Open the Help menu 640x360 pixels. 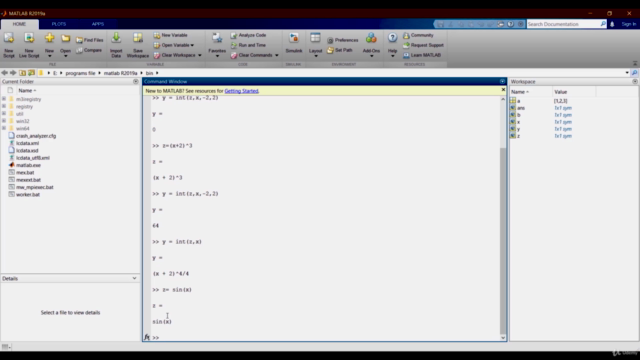coord(392,45)
